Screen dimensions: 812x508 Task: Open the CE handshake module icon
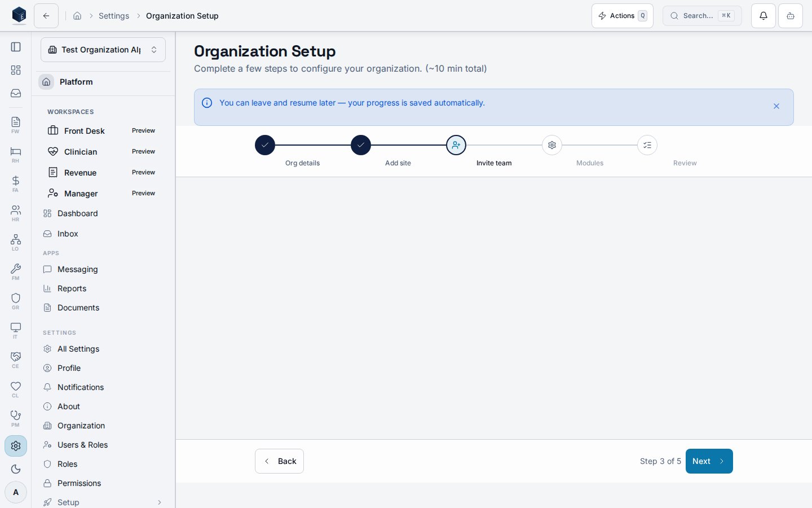click(16, 360)
